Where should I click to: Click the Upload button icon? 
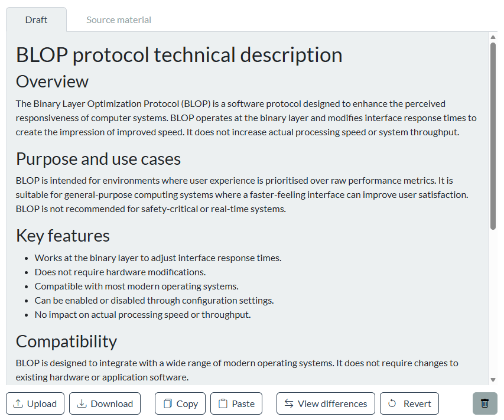click(18, 403)
